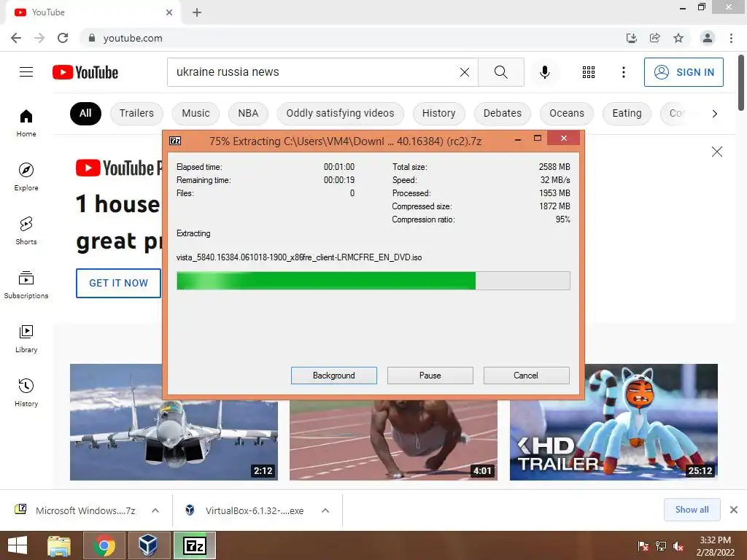747x560 pixels.
Task: Open the YouTube hamburger guide menu
Action: click(26, 72)
